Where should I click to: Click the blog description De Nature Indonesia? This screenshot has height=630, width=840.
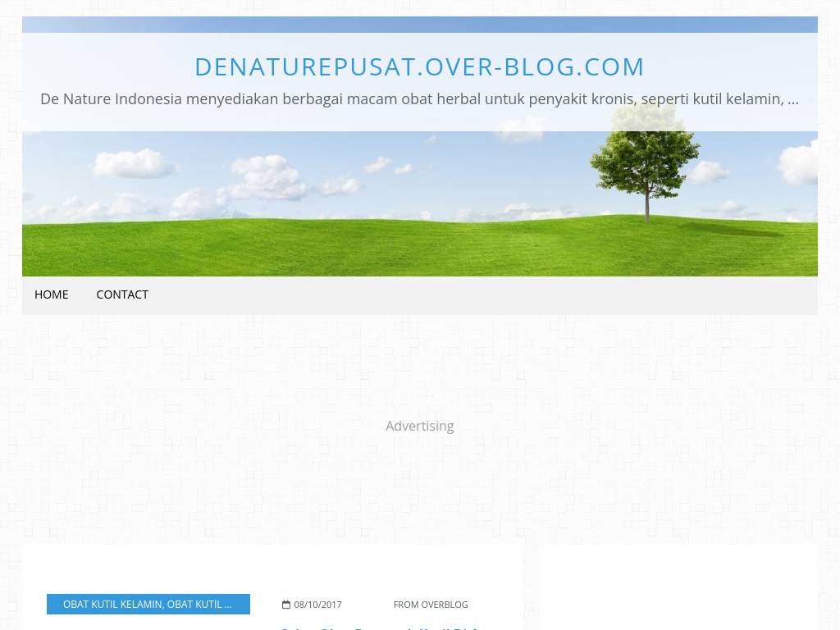click(x=419, y=99)
